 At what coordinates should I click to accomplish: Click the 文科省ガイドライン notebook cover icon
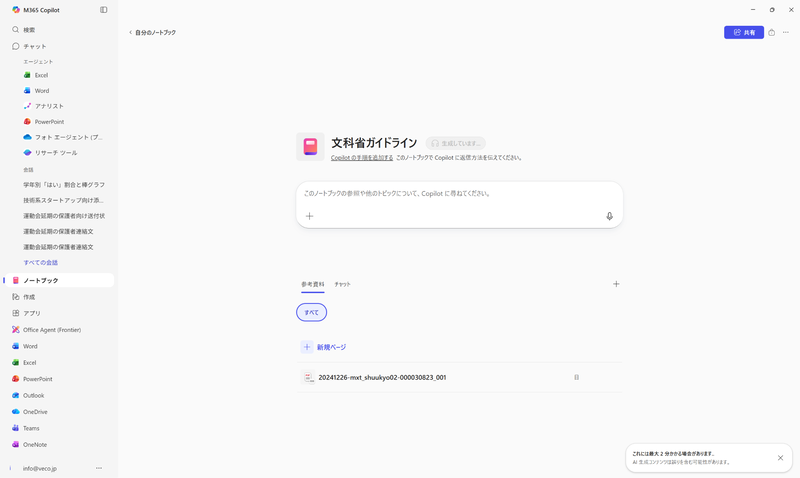(x=310, y=147)
